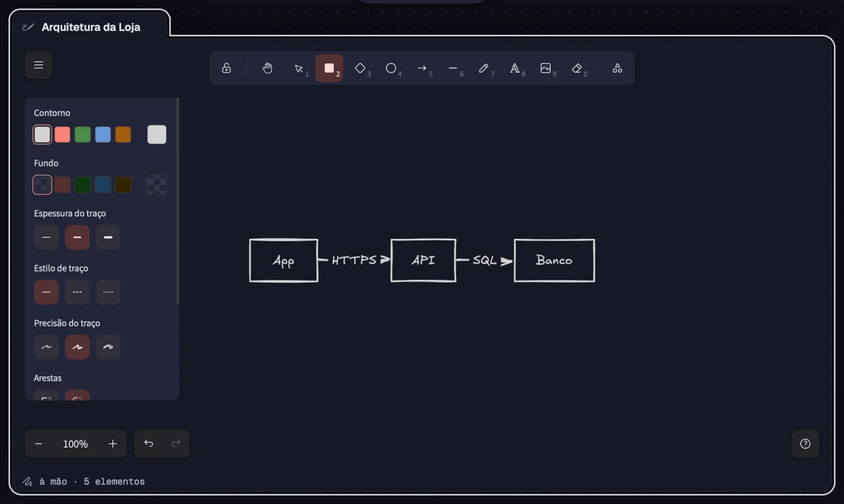This screenshot has width=844, height=504.
Task: Choose the dark green Fundo color
Action: [x=83, y=185]
